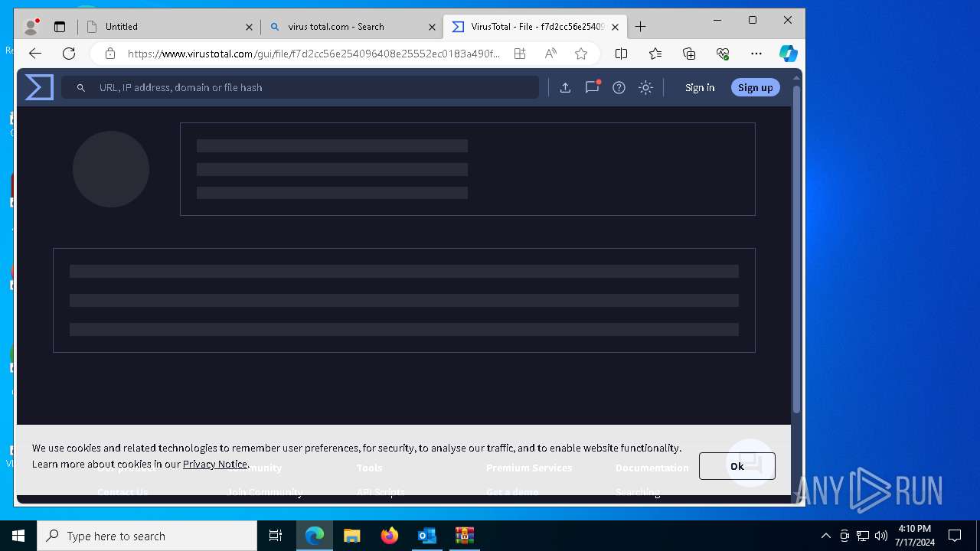
Task: Open Edge Settings and more menu
Action: (x=756, y=54)
